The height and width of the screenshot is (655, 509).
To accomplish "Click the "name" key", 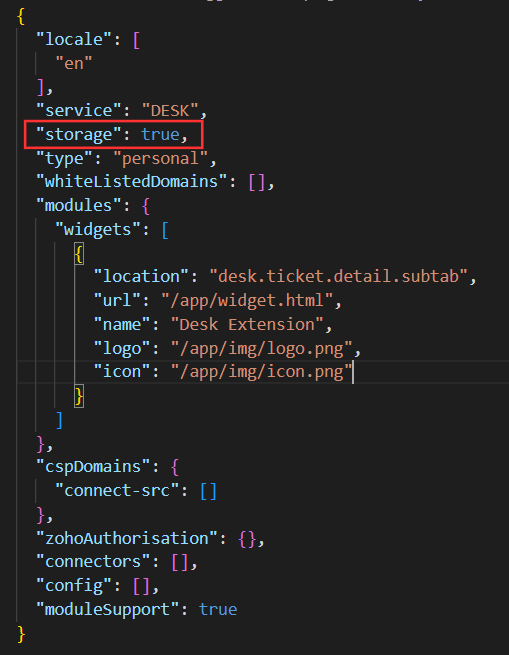I will tap(122, 325).
